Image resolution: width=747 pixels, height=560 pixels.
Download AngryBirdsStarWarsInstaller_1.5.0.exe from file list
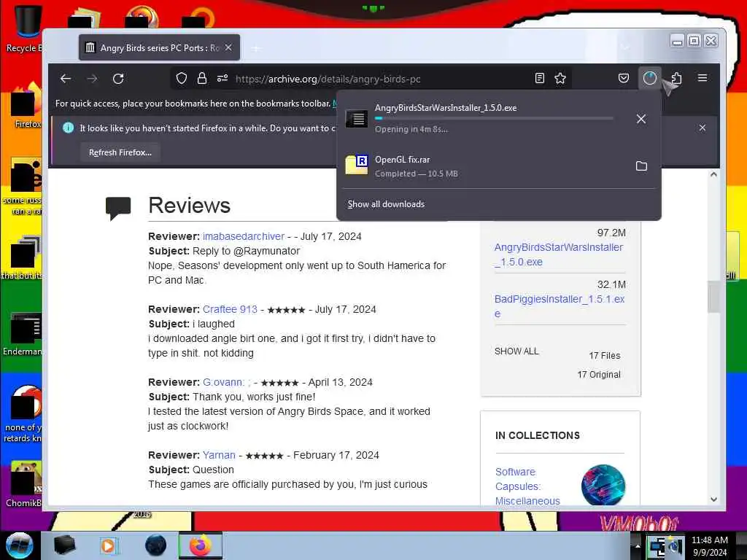(558, 254)
